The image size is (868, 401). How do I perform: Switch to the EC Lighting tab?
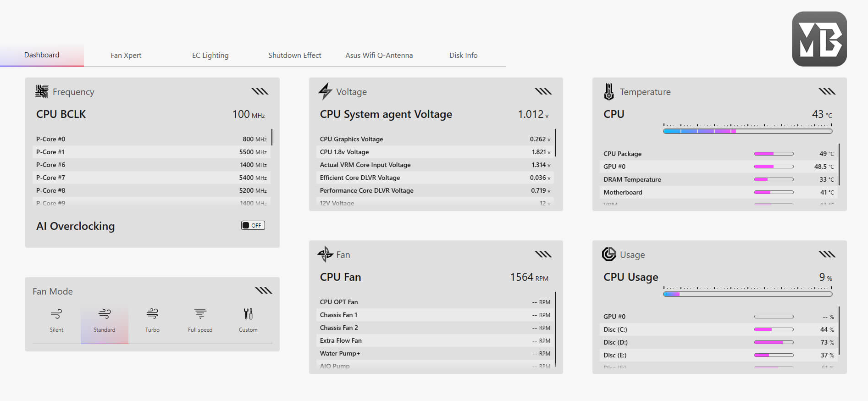tap(210, 56)
